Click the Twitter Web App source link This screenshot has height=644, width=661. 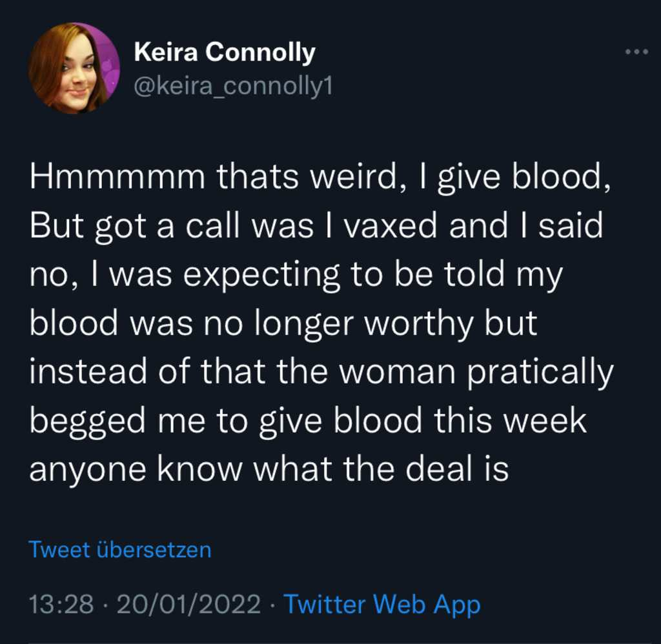pyautogui.click(x=382, y=605)
